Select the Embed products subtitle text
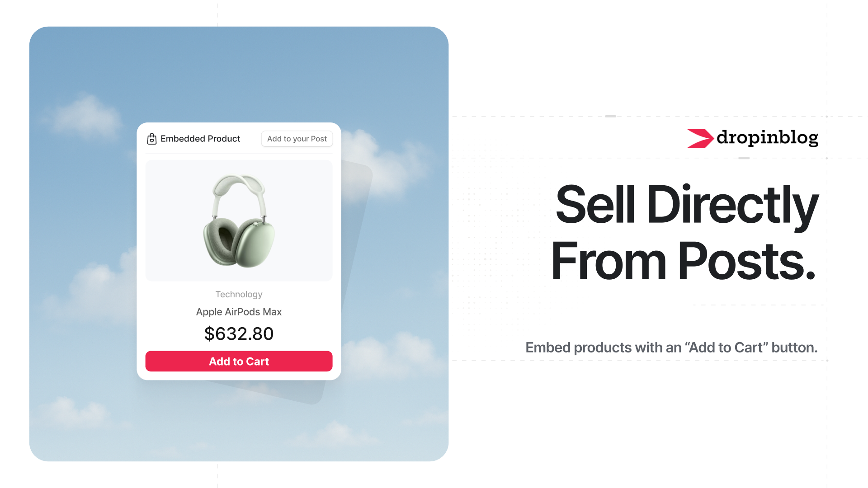868x488 pixels. point(671,347)
